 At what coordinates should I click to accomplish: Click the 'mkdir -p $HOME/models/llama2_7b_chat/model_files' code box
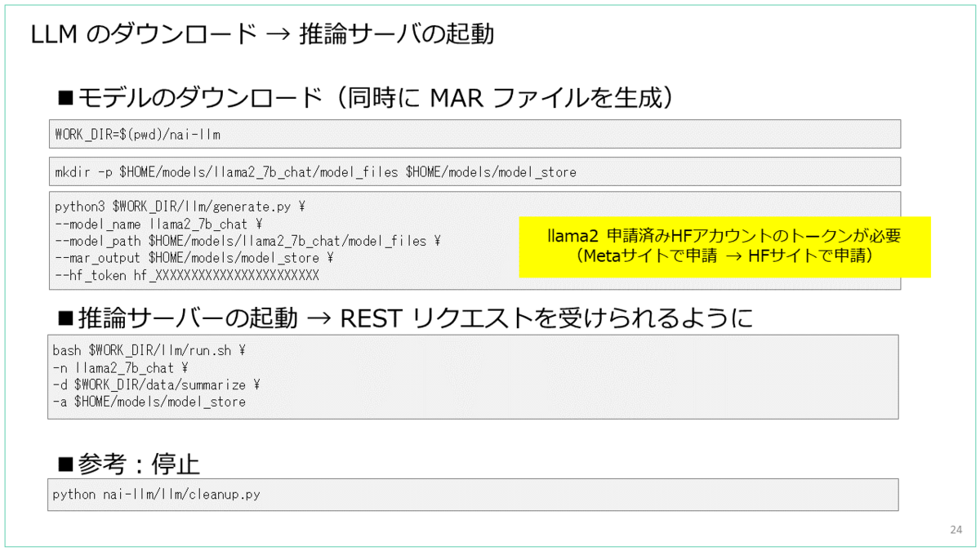tap(474, 171)
